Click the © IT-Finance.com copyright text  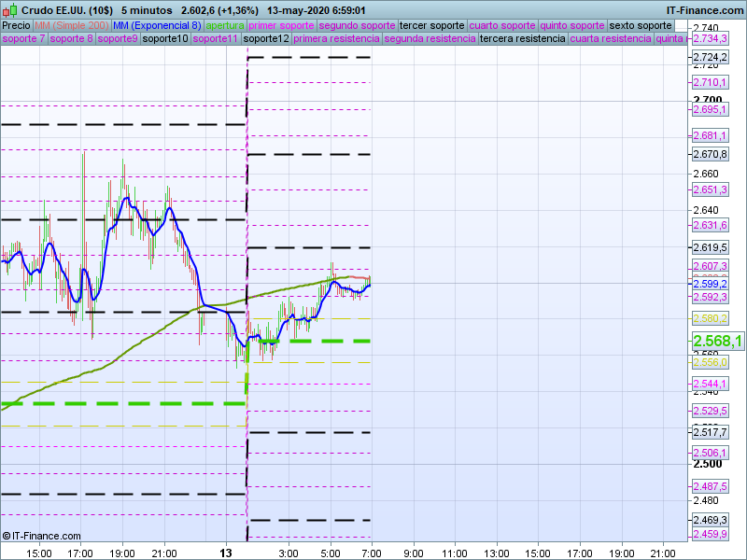pos(42,536)
